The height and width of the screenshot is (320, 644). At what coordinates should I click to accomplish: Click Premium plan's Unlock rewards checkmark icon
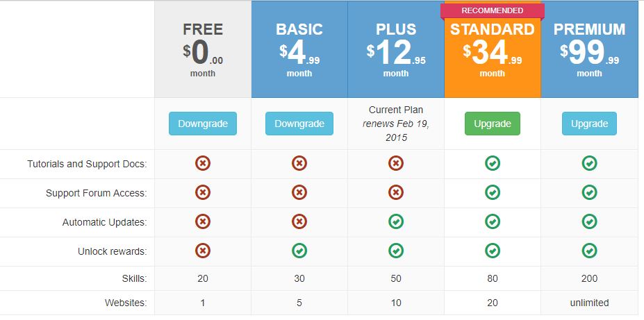pyautogui.click(x=589, y=251)
